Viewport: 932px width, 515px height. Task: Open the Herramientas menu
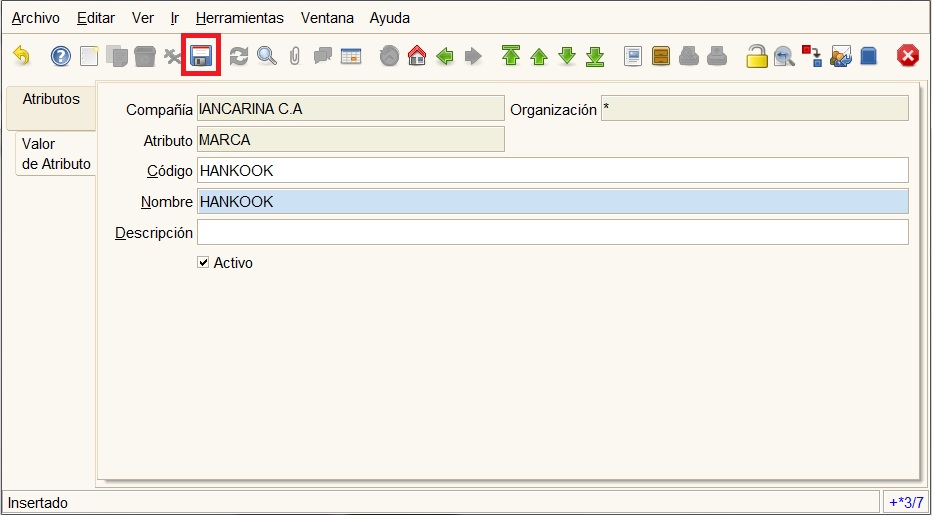pyautogui.click(x=240, y=18)
